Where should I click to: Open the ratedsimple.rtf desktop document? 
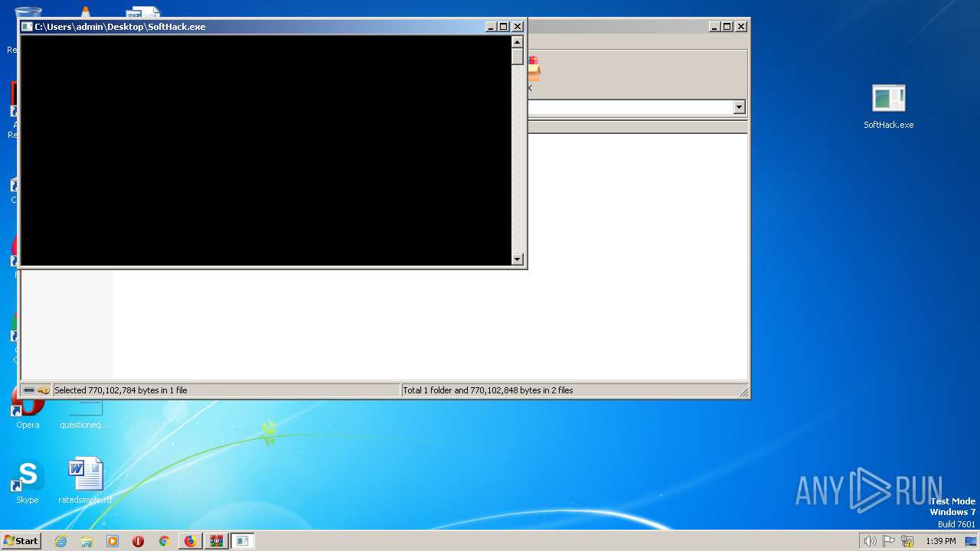pos(85,481)
